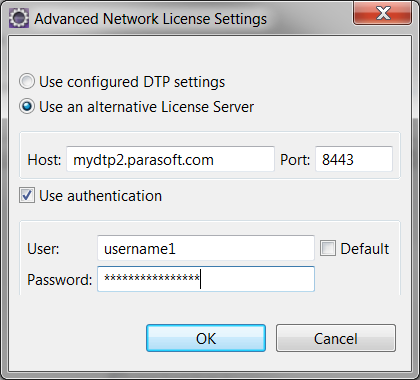The width and height of the screenshot is (420, 380).
Task: Select the Use an alternative License Server radio
Action: tap(27, 107)
